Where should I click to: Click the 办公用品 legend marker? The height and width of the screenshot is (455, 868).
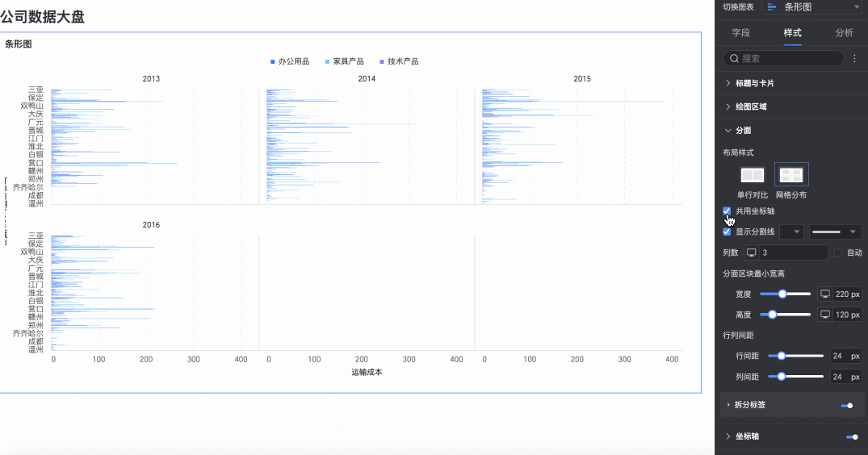tap(273, 61)
